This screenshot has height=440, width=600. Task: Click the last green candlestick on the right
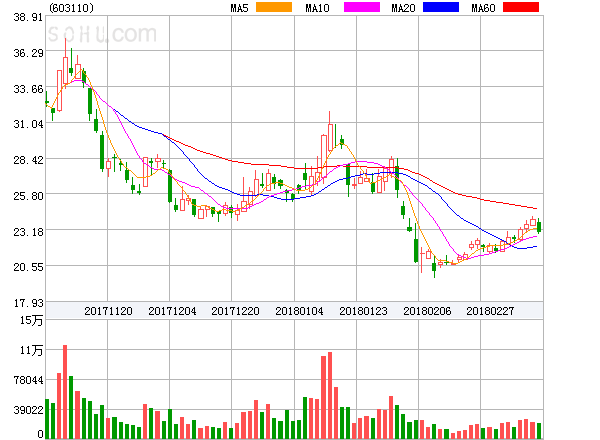(x=539, y=227)
